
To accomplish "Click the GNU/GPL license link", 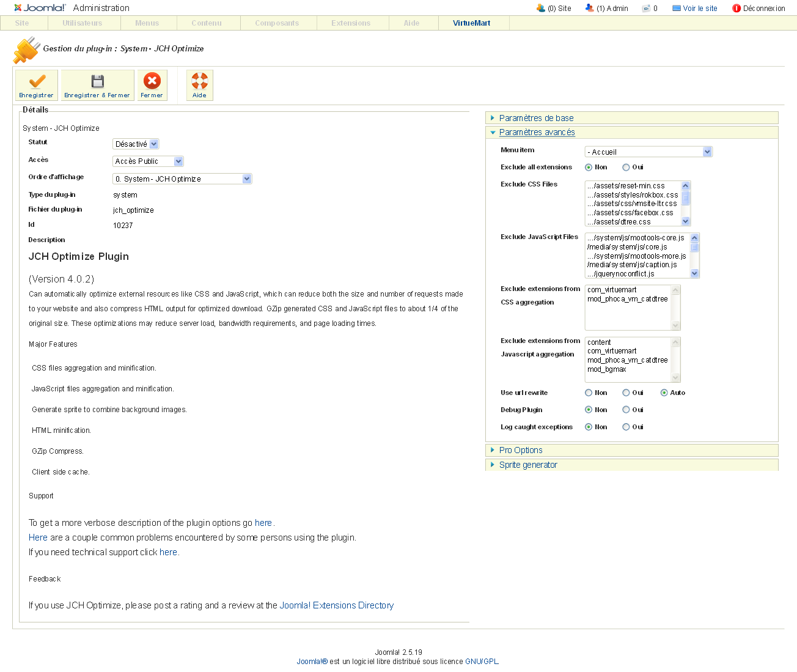I will coord(482,662).
